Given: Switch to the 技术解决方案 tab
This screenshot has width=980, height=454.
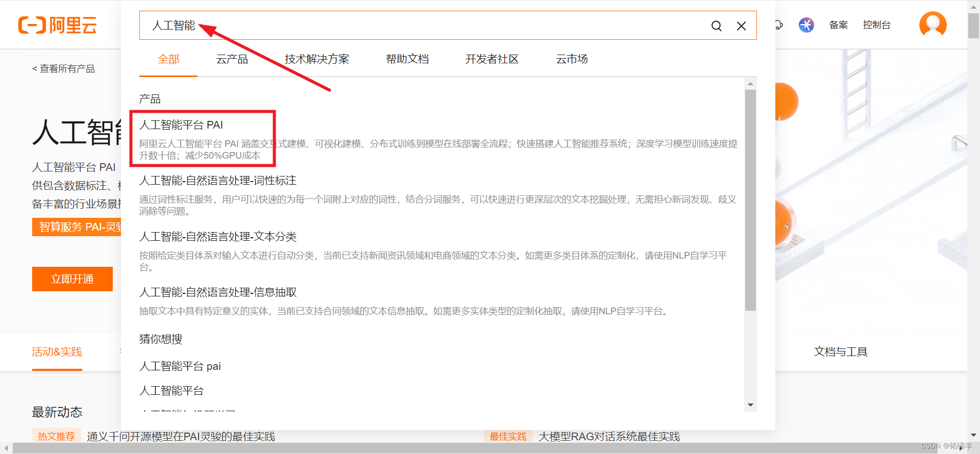Looking at the screenshot, I should [317, 59].
